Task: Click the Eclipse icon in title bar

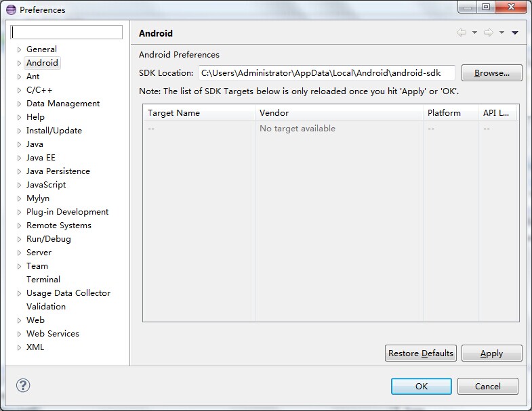Action: coord(12,9)
